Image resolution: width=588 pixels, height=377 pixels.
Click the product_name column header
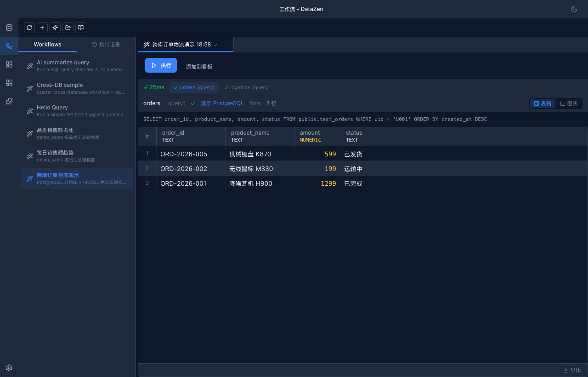[x=260, y=136]
